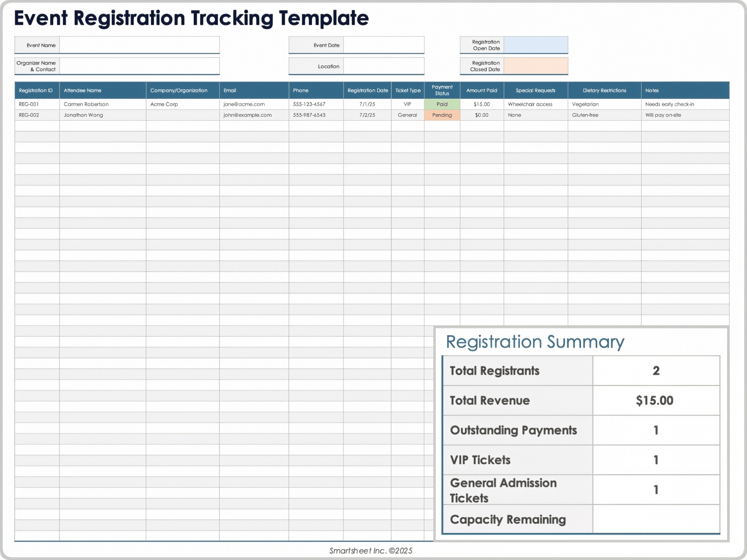Click the Smartsheet Inc. copyright text
The height and width of the screenshot is (560, 747).
click(370, 550)
